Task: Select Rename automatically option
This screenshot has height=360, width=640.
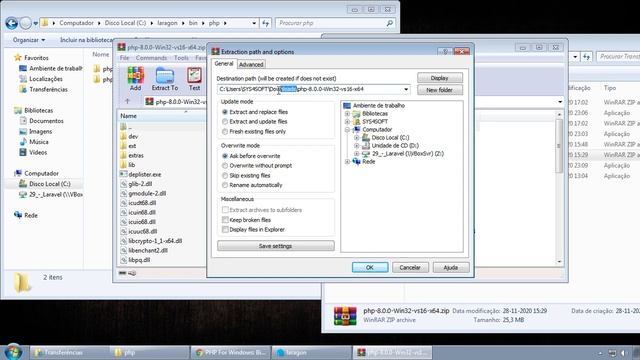Action: pos(225,185)
